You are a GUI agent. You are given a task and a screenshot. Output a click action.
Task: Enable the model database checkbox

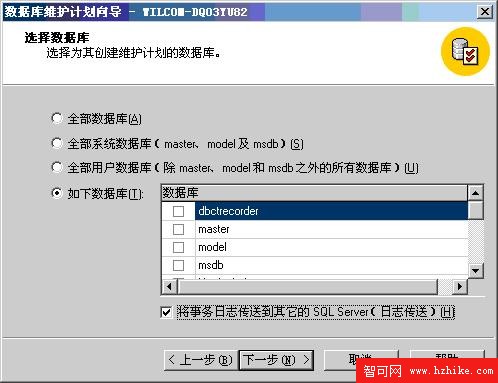coord(178,247)
